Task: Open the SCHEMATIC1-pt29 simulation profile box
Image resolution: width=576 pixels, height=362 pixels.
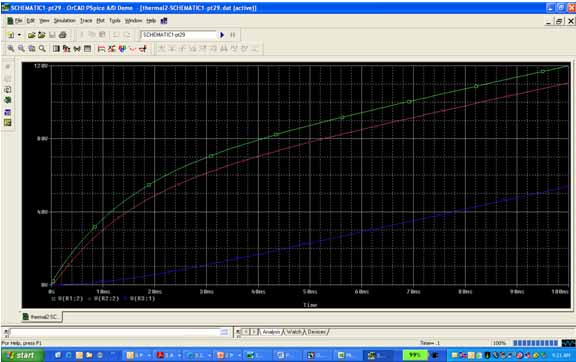Action: click(179, 35)
